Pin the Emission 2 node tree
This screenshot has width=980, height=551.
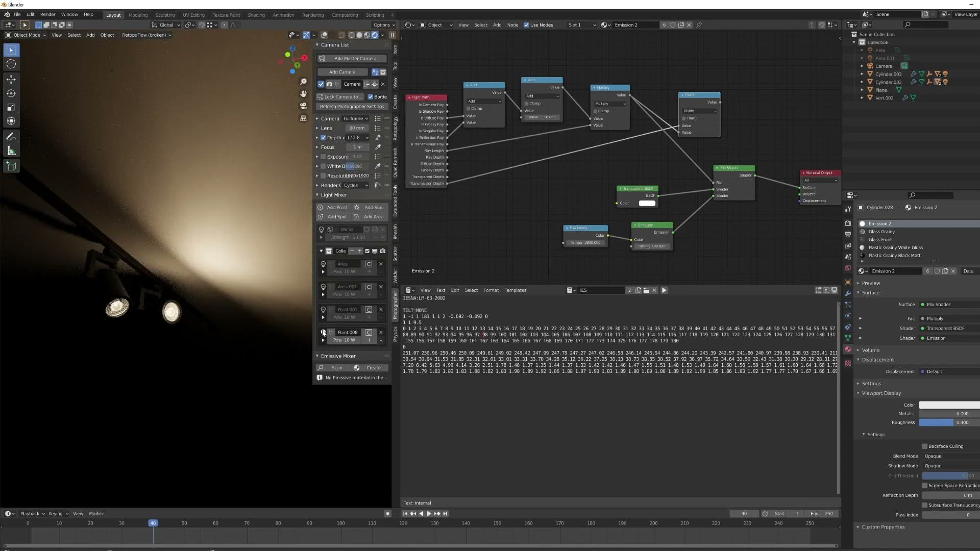699,25
